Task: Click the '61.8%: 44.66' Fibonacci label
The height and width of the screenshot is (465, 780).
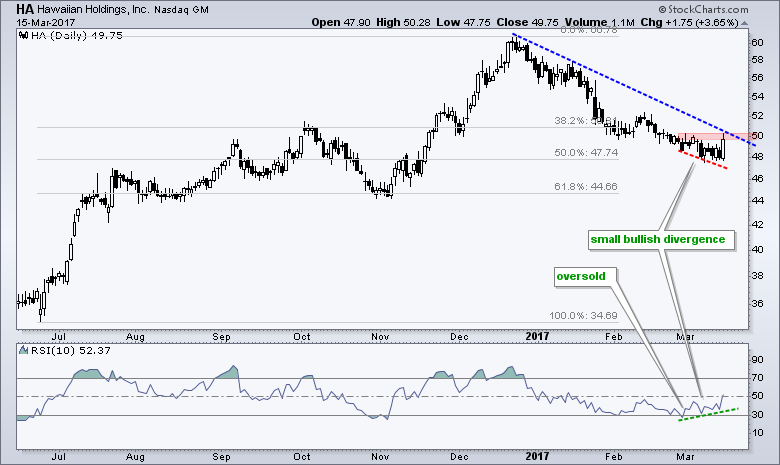Action: pyautogui.click(x=586, y=186)
